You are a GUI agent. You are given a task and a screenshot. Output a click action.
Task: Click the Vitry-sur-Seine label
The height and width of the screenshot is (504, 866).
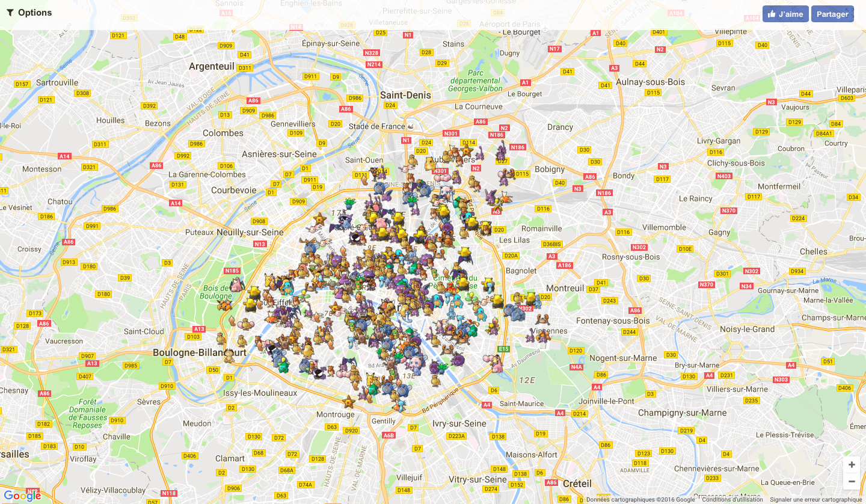(478, 479)
